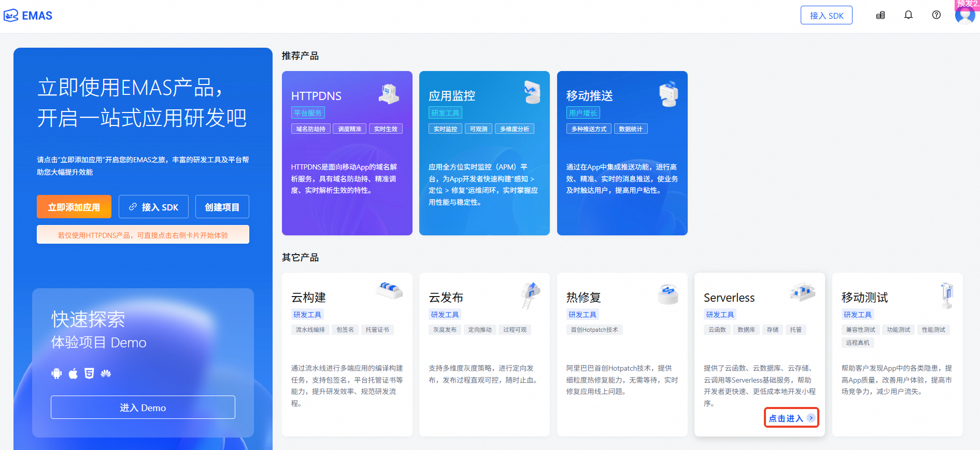Click the 域名防劫持 tag
980x450 pixels.
click(311, 129)
